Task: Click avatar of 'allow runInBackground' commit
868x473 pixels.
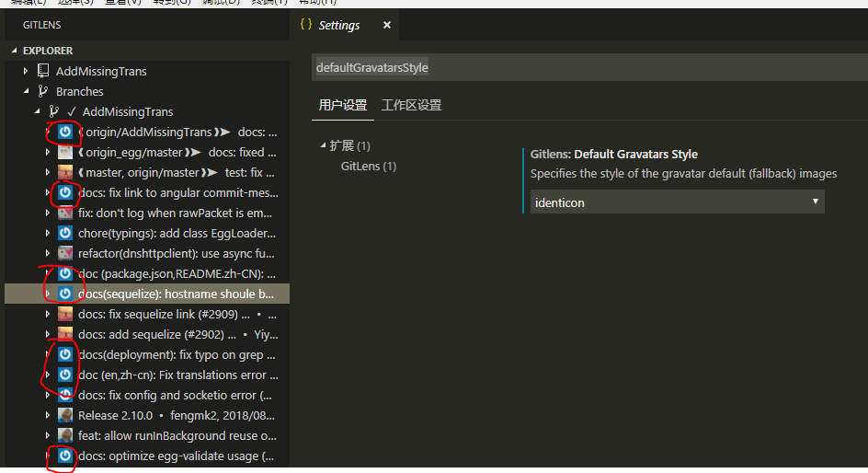Action: [x=65, y=435]
